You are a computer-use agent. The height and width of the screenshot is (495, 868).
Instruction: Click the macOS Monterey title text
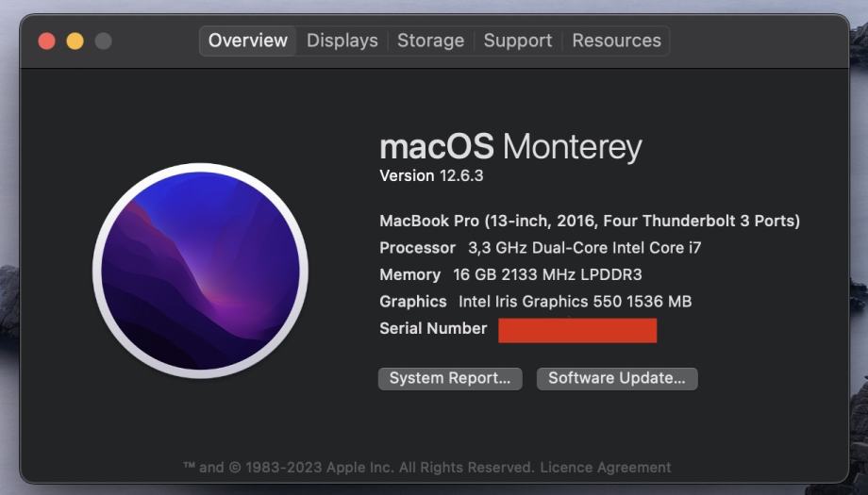pyautogui.click(x=510, y=147)
